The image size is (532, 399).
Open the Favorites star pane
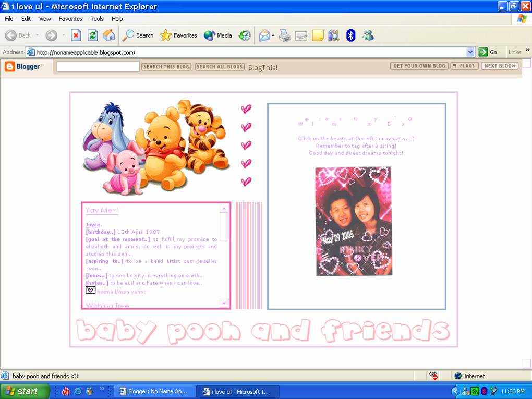(x=178, y=35)
